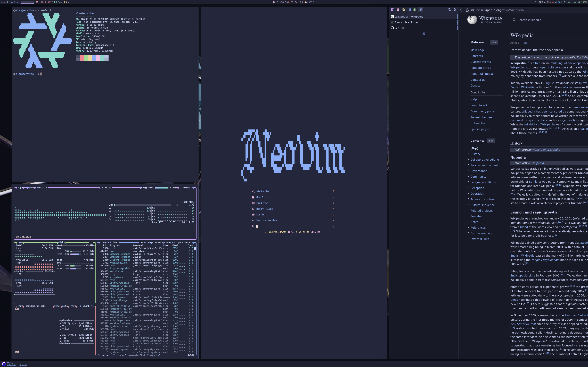This screenshot has height=367, width=588.
Task: Click the padlock security icon in the address bar
Action: coord(467,10)
